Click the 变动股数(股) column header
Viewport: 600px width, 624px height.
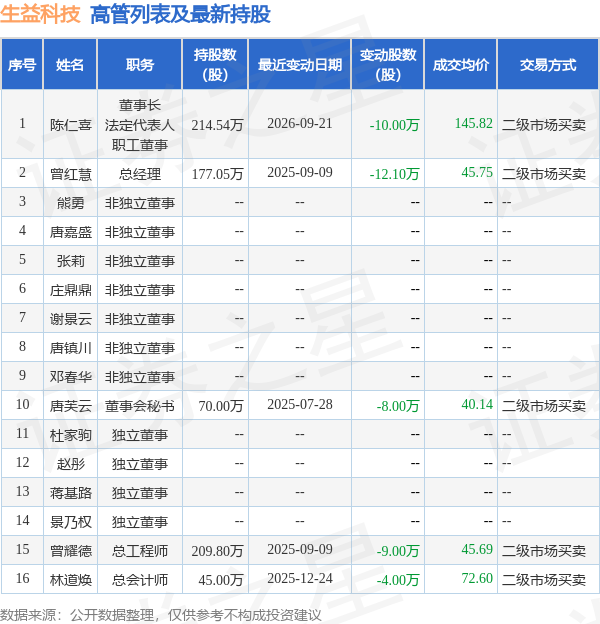[388, 64]
